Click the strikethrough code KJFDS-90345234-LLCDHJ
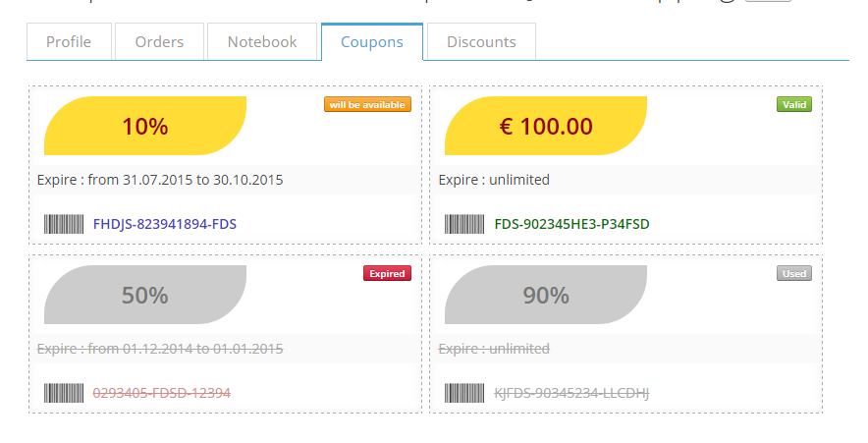The width and height of the screenshot is (868, 443). 572,393
